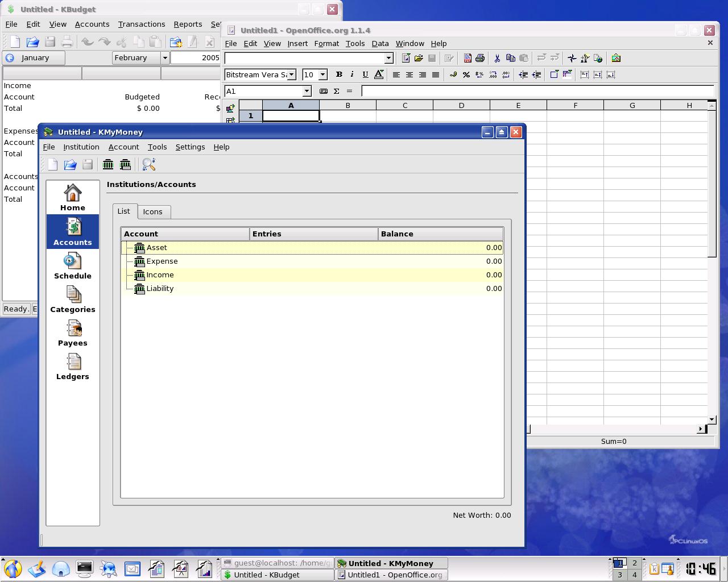Sort by the Balance column header
This screenshot has height=582, width=728.
(x=441, y=234)
